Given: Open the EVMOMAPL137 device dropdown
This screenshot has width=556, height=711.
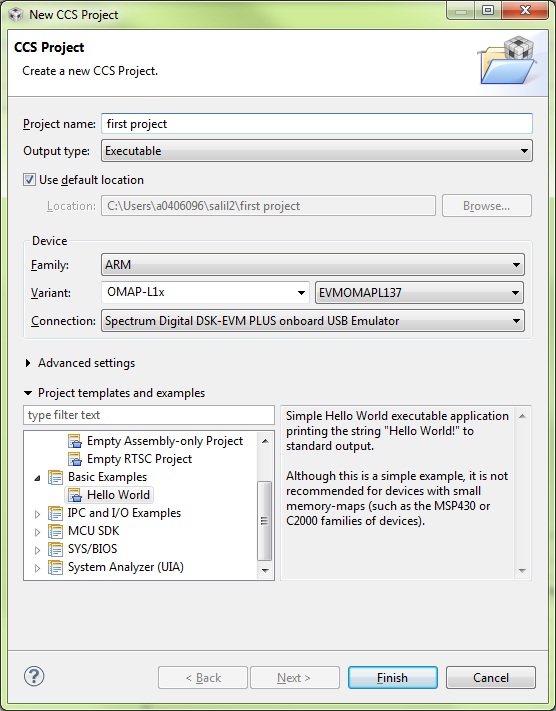Looking at the screenshot, I should pos(419,292).
